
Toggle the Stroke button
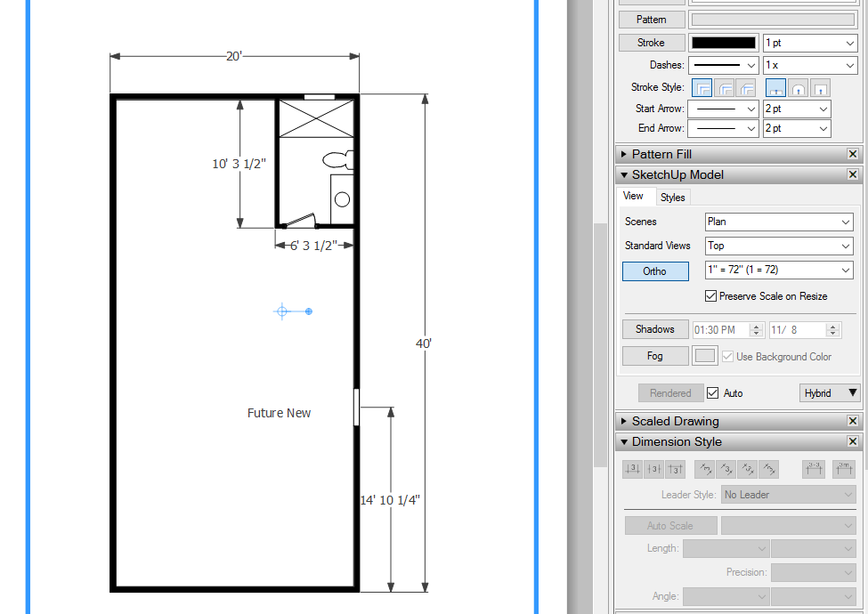(652, 43)
